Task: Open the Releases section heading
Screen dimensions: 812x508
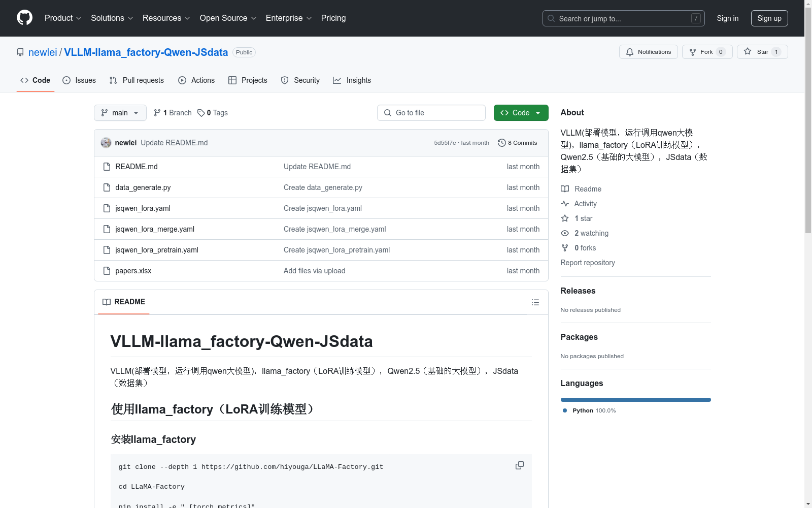Action: click(578, 291)
